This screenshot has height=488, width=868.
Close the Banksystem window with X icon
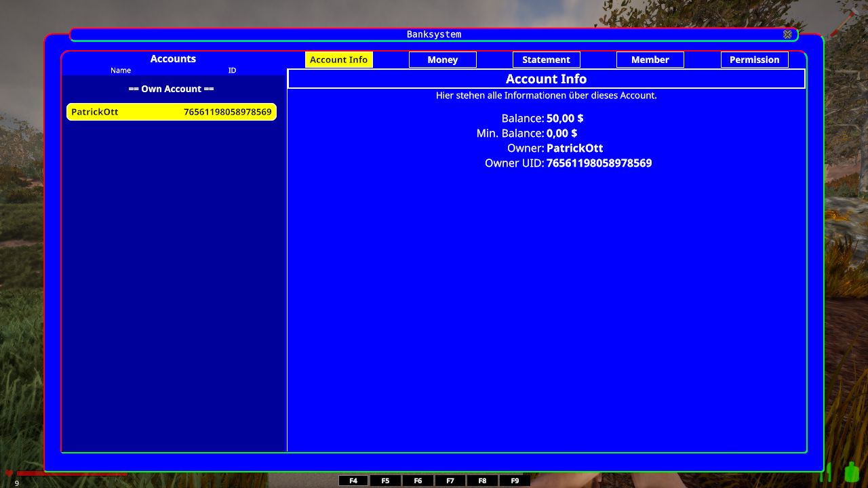pos(787,35)
